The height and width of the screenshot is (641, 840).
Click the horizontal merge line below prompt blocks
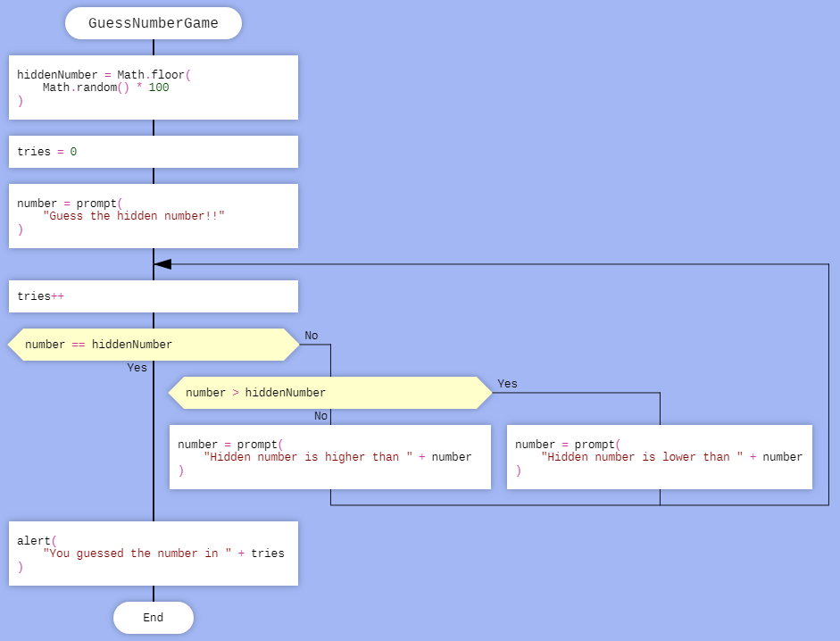[x=580, y=505]
